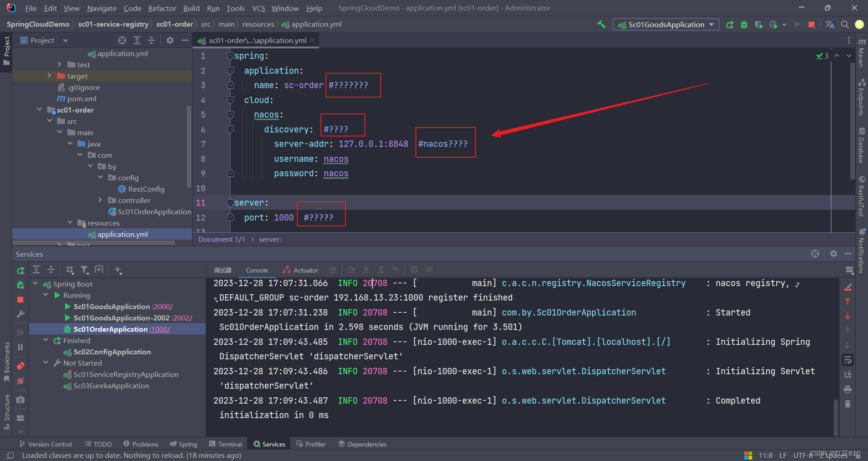Click the Debug bug icon in top toolbar

click(744, 25)
